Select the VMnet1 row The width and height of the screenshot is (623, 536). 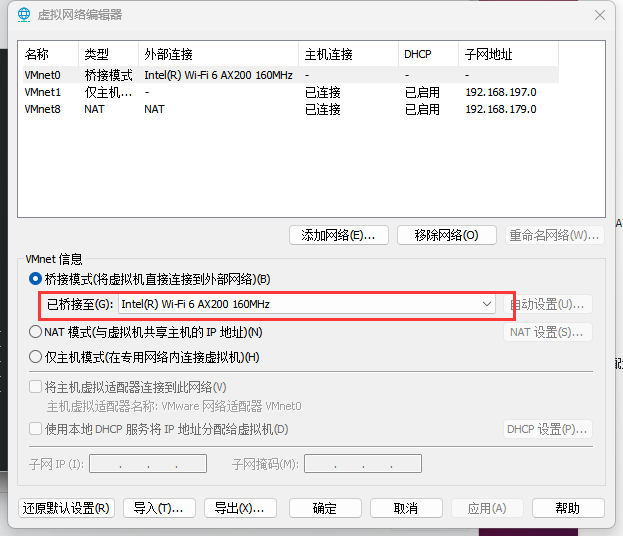coord(291,92)
